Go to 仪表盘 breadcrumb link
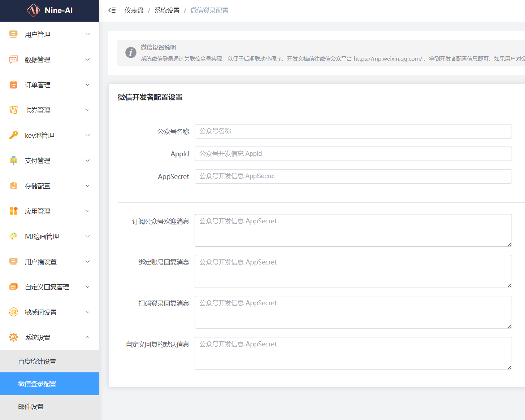This screenshot has width=525, height=420. [134, 10]
